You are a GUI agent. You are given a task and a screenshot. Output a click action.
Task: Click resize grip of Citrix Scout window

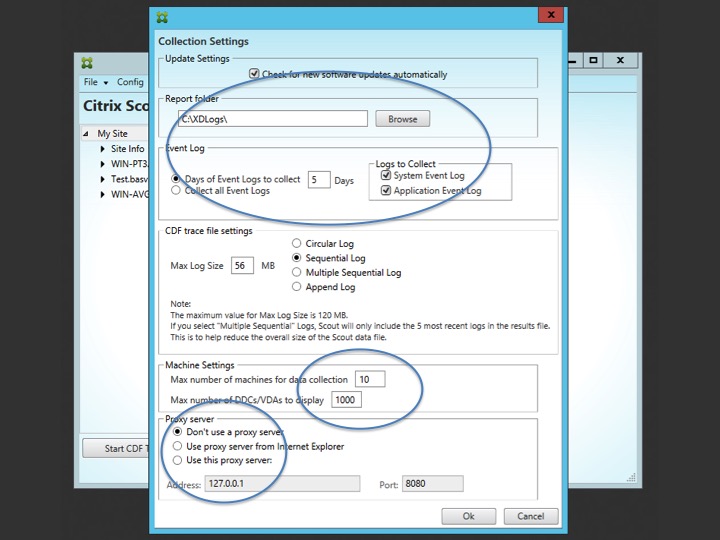(631, 478)
